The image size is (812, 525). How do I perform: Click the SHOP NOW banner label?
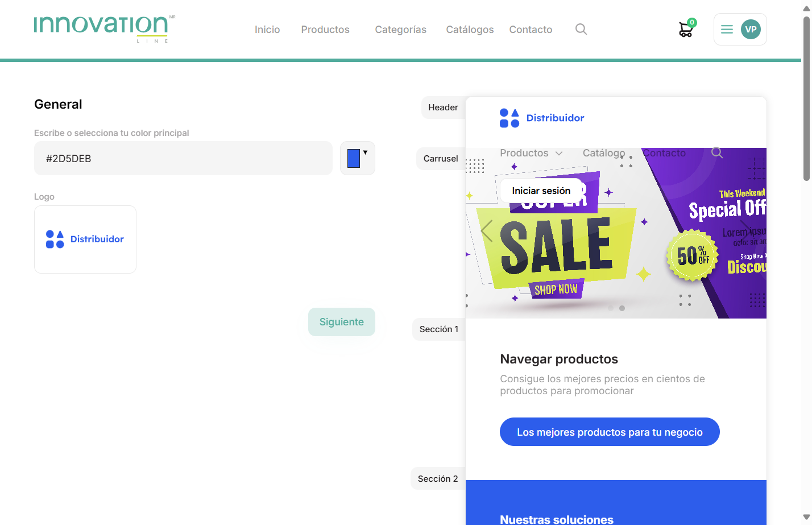(556, 290)
